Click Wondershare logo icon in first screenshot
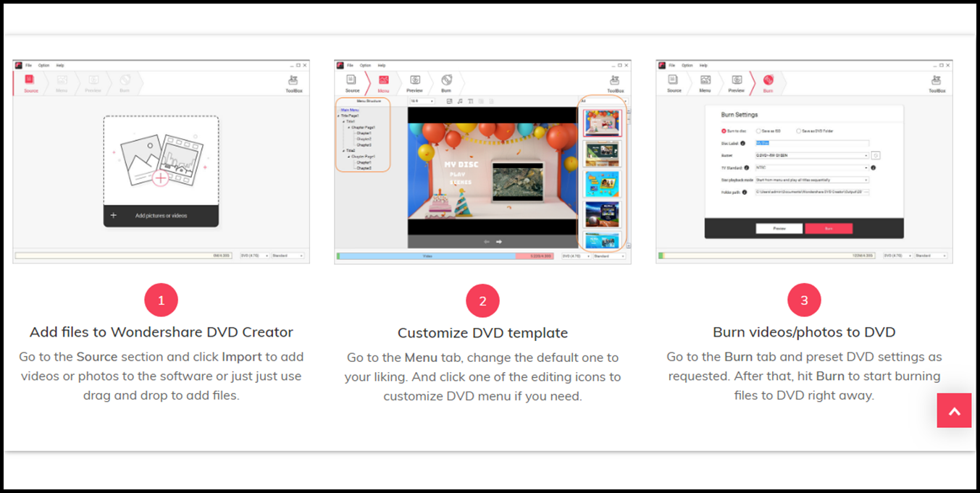This screenshot has width=980, height=493. pos(18,65)
